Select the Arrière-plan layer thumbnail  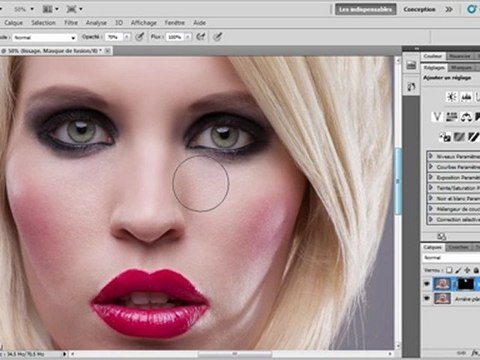click(442, 298)
